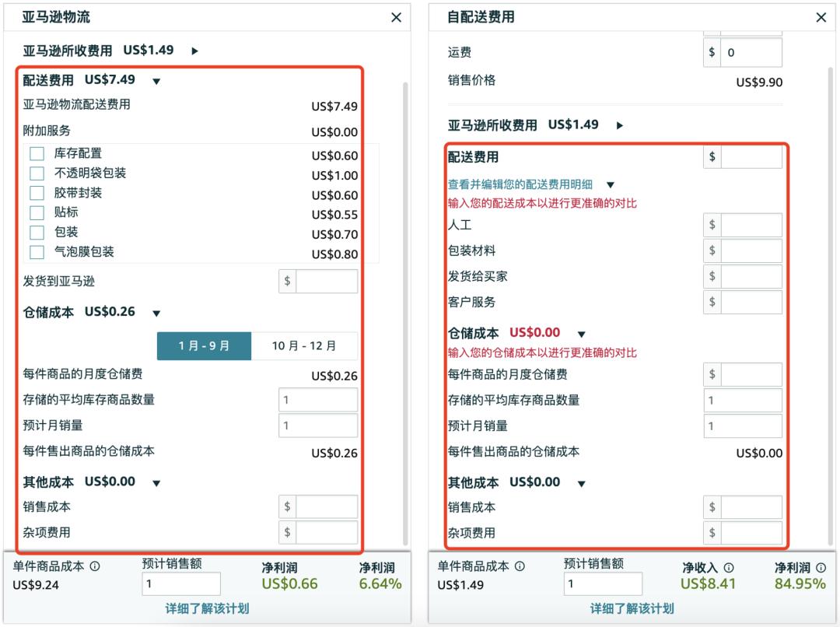Viewport: 840px width, 627px height.
Task: Check the 库存配置 checkbox
Action: [x=37, y=154]
